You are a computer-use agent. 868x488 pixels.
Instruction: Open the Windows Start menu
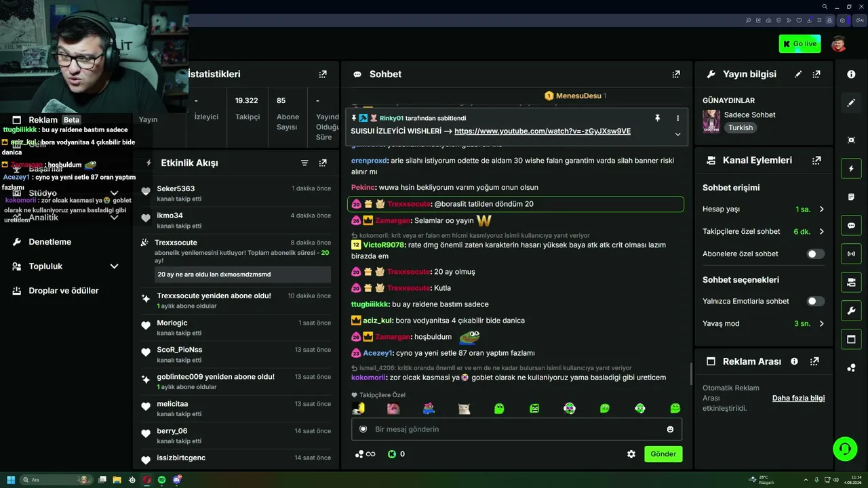11,480
